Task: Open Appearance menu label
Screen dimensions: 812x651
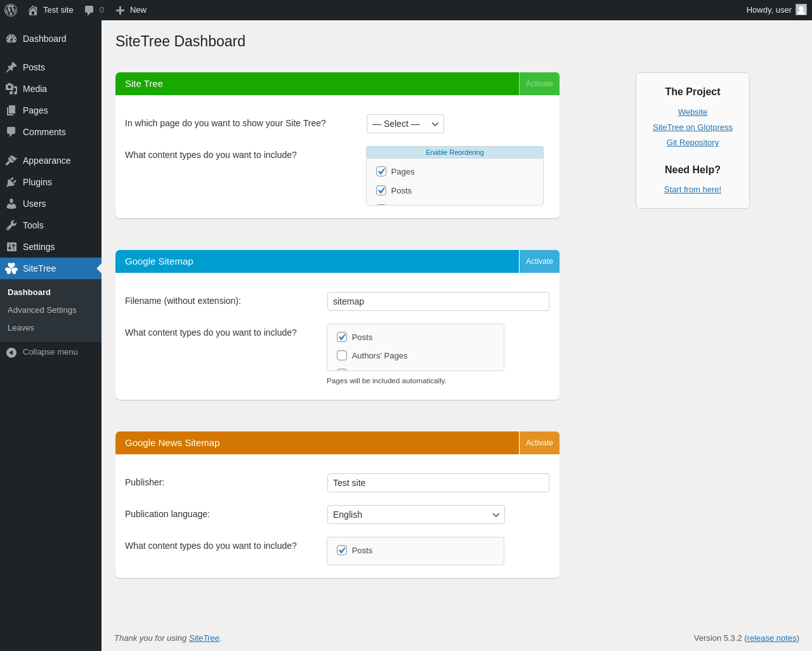Action: [47, 161]
